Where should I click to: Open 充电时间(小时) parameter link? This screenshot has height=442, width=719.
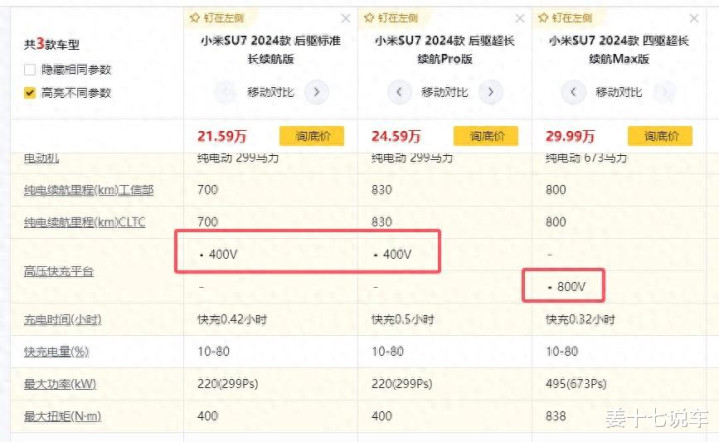[63, 319]
